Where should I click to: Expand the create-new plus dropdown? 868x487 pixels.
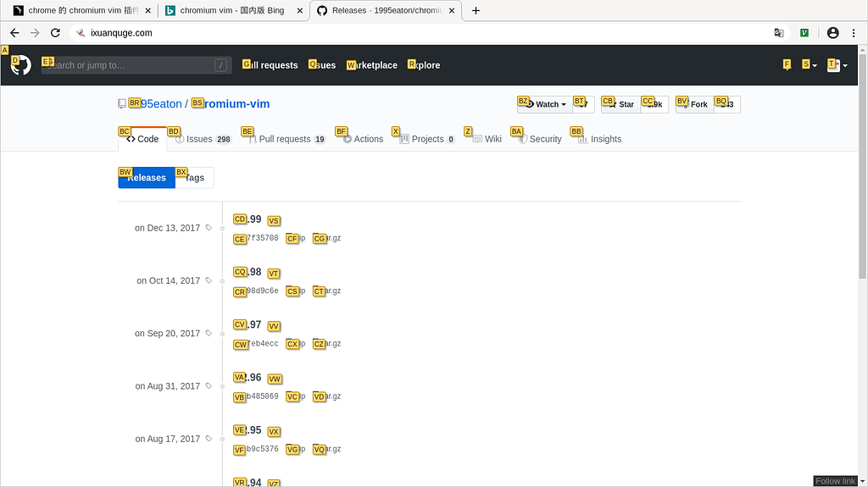pyautogui.click(x=810, y=65)
